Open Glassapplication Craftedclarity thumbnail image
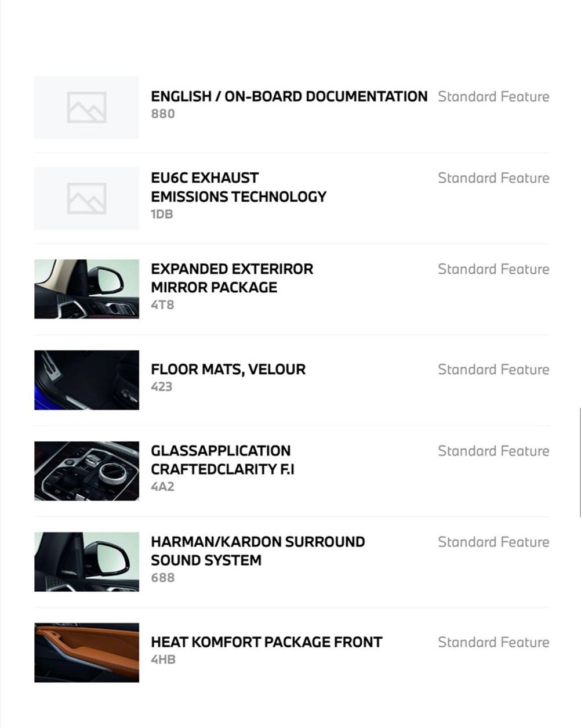The height and width of the screenshot is (728, 581). pos(86,471)
